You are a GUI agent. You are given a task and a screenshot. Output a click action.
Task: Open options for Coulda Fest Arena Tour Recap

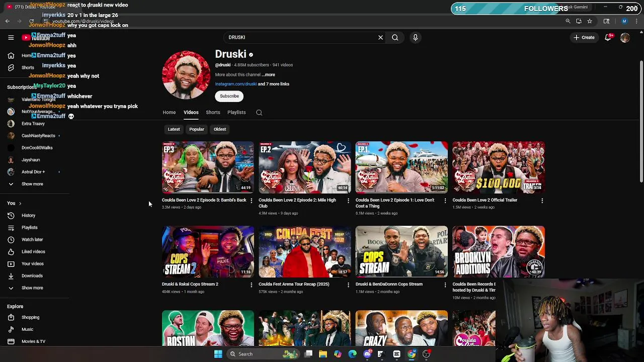(348, 285)
